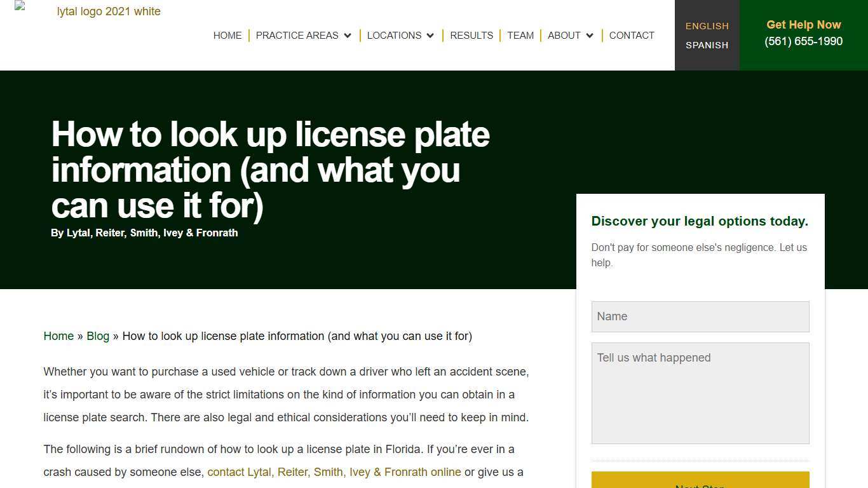This screenshot has height=488, width=868.
Task: Select the RESULTS menu item
Action: click(471, 36)
